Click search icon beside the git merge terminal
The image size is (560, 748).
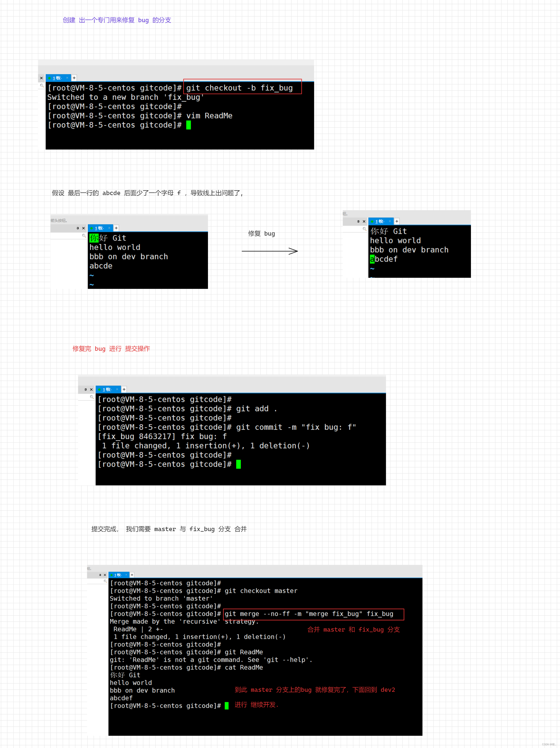[x=105, y=581]
